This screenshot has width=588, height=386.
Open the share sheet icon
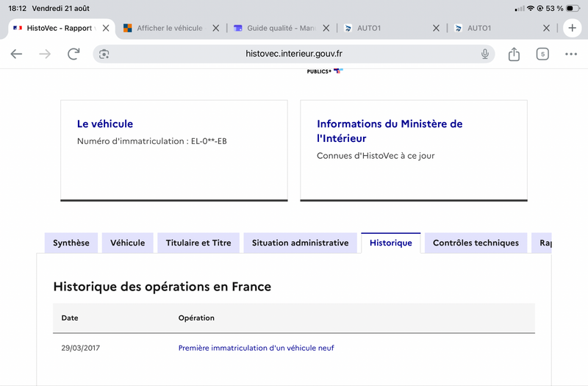514,54
